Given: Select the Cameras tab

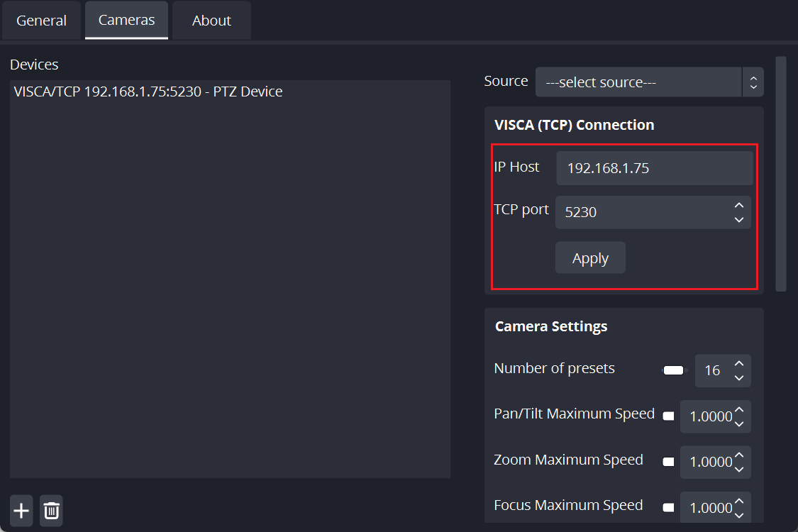Looking at the screenshot, I should coord(126,21).
